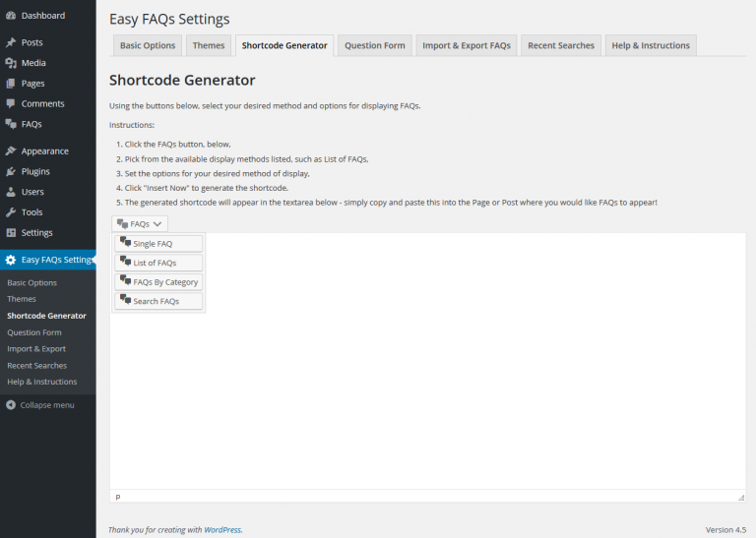Open Media via its sidebar icon
Viewport: 756px width, 538px height.
tap(11, 63)
